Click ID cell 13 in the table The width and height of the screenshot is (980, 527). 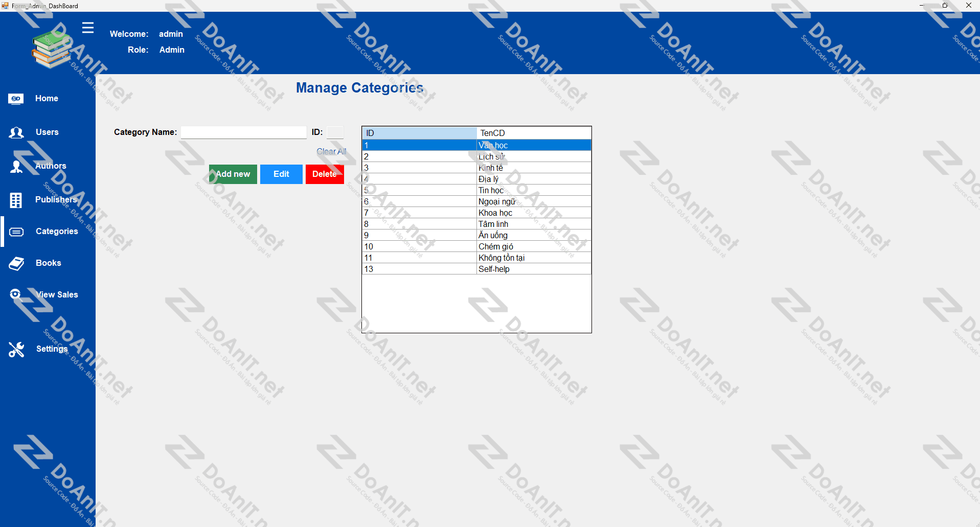(419, 269)
